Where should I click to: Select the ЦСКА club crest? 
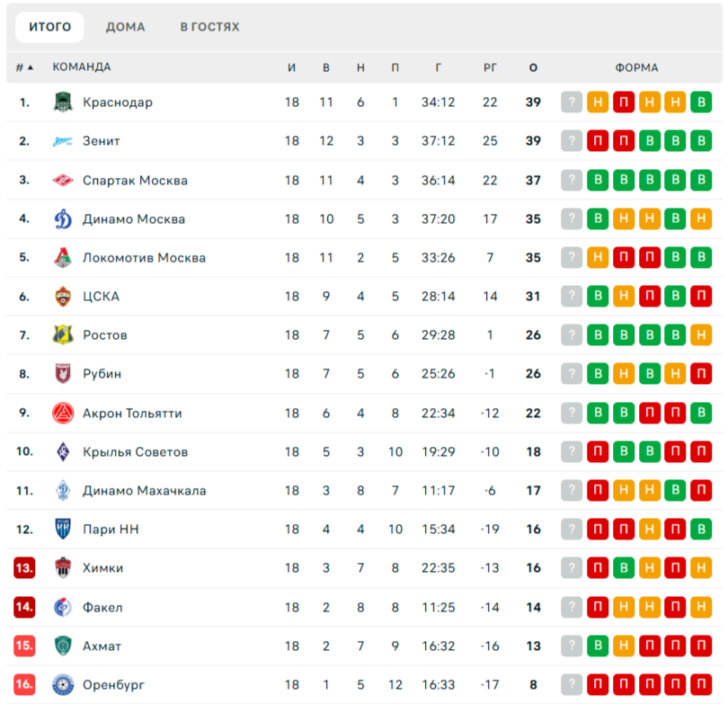point(63,297)
